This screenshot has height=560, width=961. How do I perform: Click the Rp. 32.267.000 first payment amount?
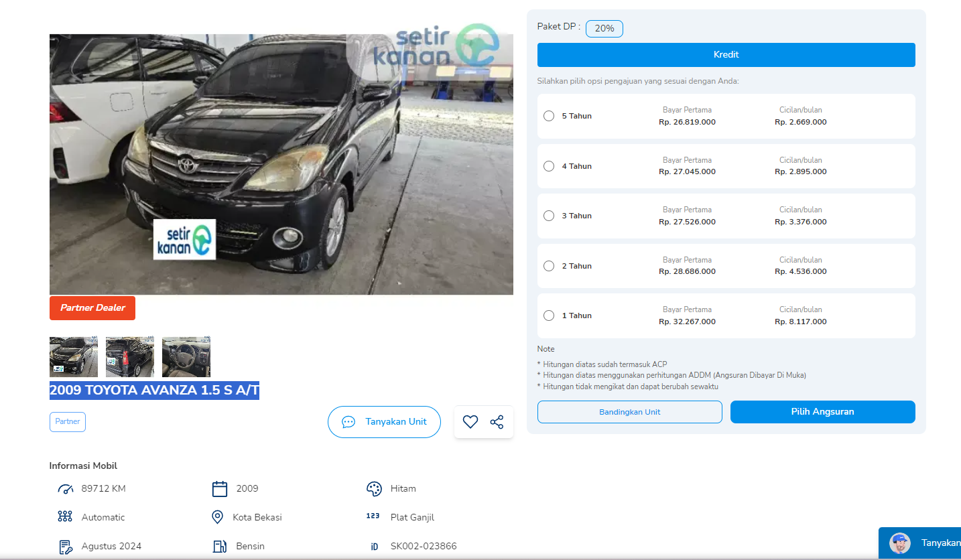pos(687,322)
